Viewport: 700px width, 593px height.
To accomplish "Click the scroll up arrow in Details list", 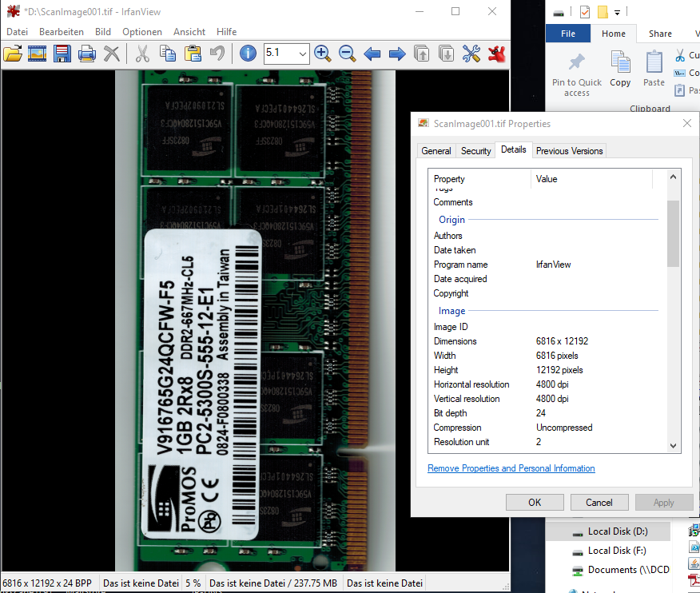I will pyautogui.click(x=673, y=177).
